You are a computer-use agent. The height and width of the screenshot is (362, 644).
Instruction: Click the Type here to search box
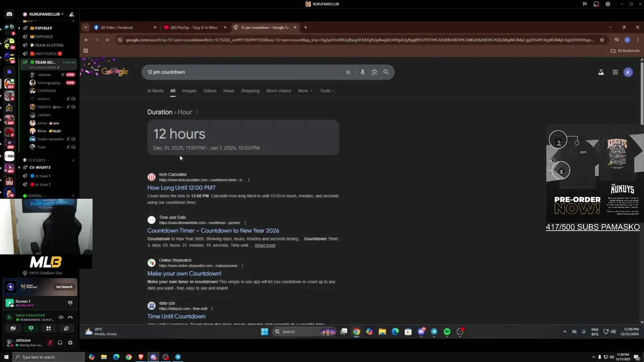coord(48,357)
